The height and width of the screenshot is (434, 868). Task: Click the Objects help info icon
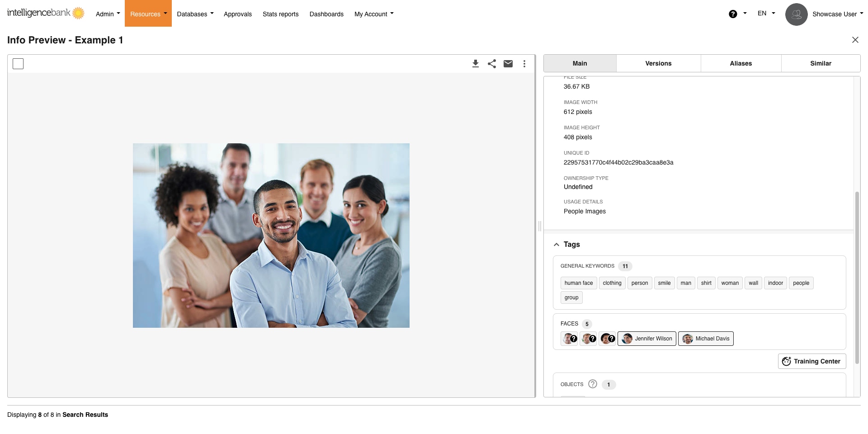pos(593,384)
